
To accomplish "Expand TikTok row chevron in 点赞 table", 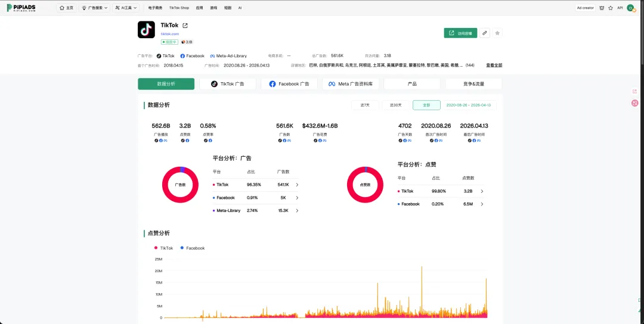I will tap(482, 191).
